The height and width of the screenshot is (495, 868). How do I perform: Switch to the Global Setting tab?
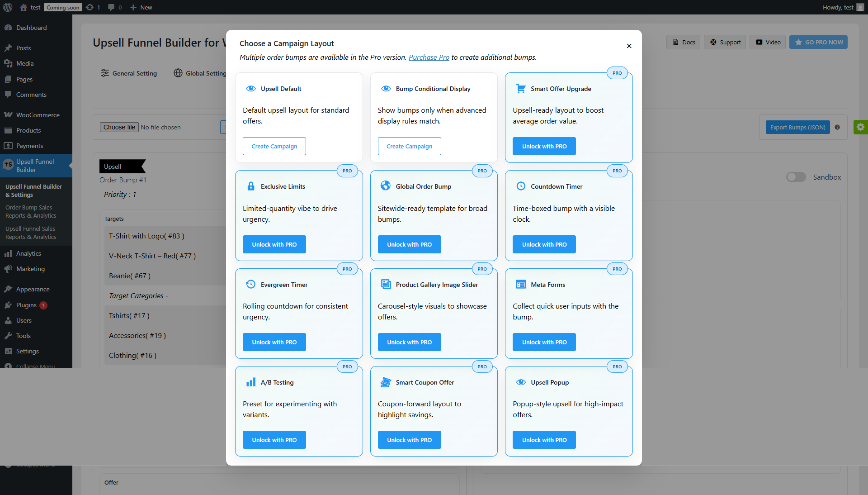pyautogui.click(x=206, y=73)
